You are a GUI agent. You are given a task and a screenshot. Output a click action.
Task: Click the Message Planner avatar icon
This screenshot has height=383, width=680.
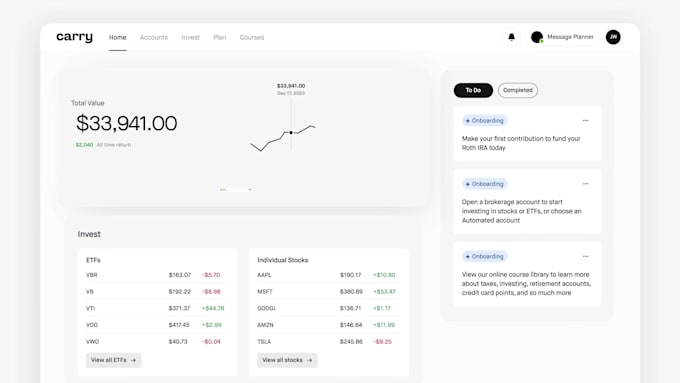click(537, 37)
